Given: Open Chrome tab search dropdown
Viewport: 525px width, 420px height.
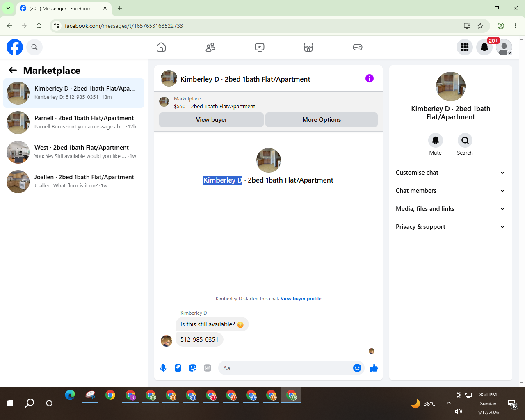Looking at the screenshot, I should [8, 8].
